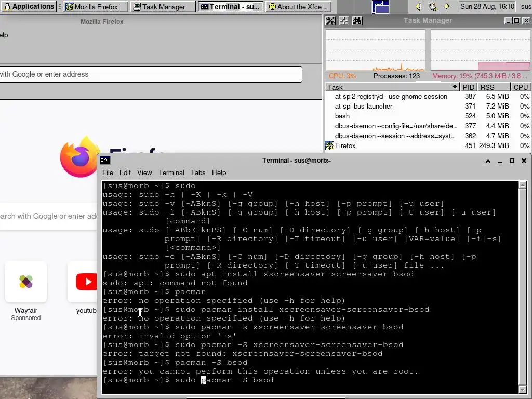This screenshot has width=532, height=399.
Task: Open the Terminal Help menu
Action: (219, 172)
